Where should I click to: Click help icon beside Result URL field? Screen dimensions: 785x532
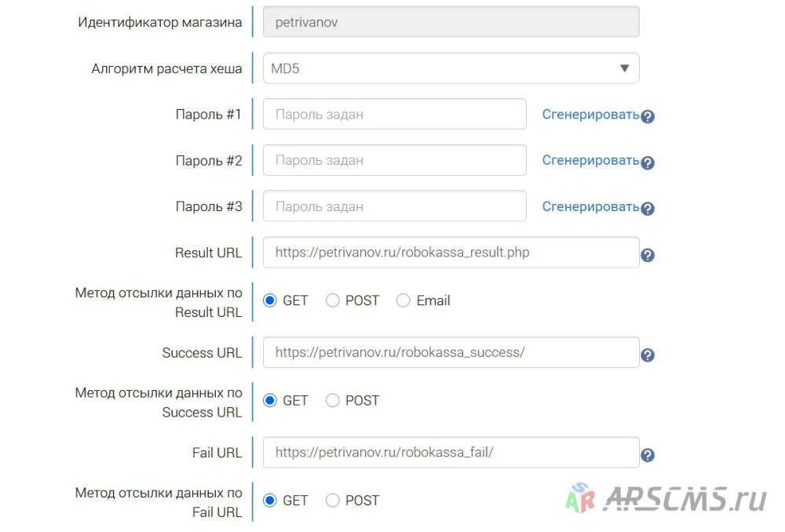point(648,255)
